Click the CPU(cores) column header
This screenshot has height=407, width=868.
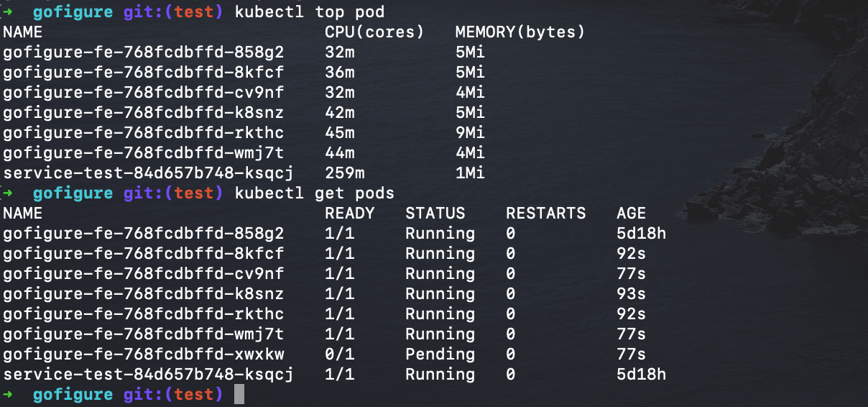click(374, 32)
